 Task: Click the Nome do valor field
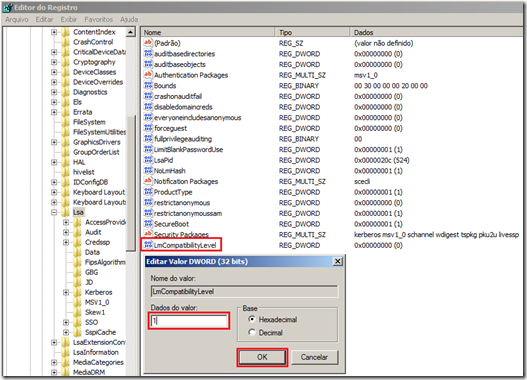pos(244,291)
